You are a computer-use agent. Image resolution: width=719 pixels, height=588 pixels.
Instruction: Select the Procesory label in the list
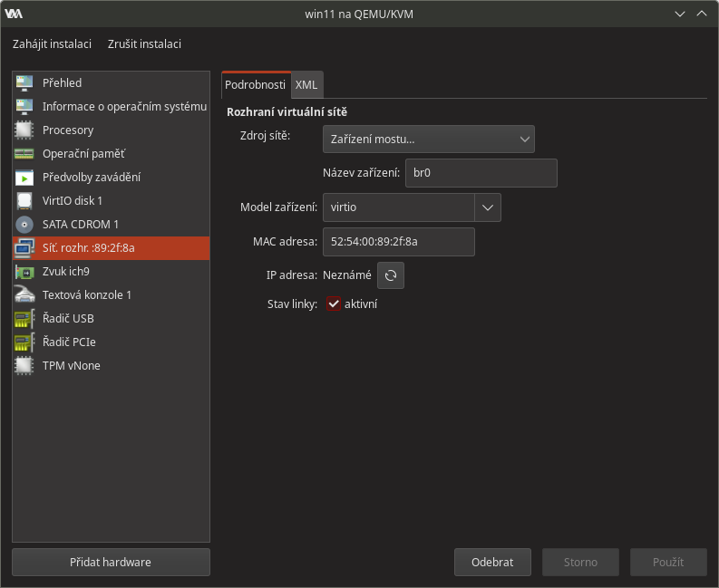(68, 130)
